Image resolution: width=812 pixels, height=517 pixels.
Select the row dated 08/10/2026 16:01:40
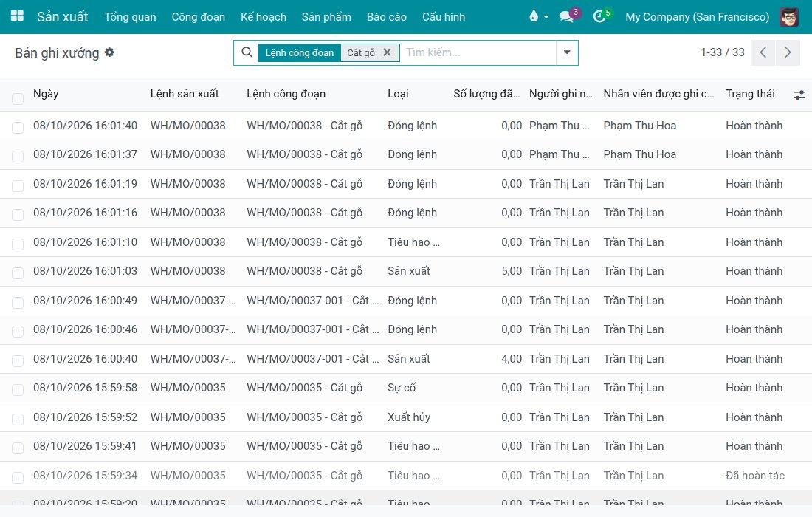coord(18,128)
